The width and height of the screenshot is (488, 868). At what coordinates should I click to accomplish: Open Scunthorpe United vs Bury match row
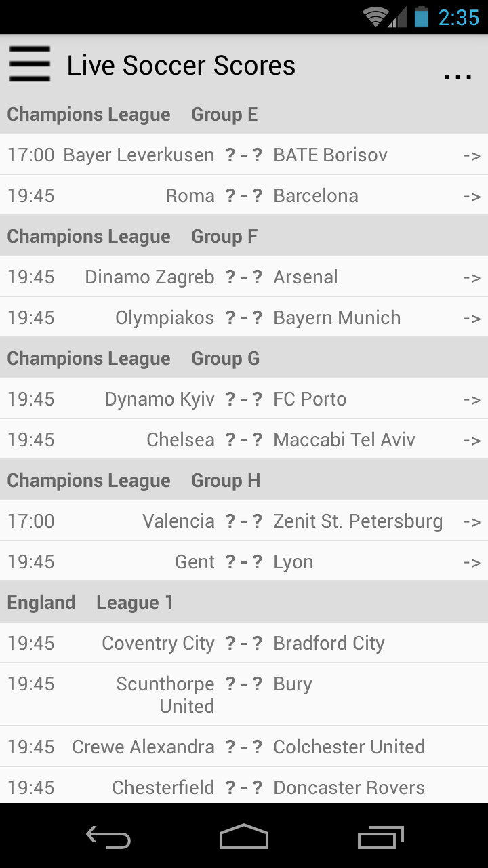tap(244, 694)
